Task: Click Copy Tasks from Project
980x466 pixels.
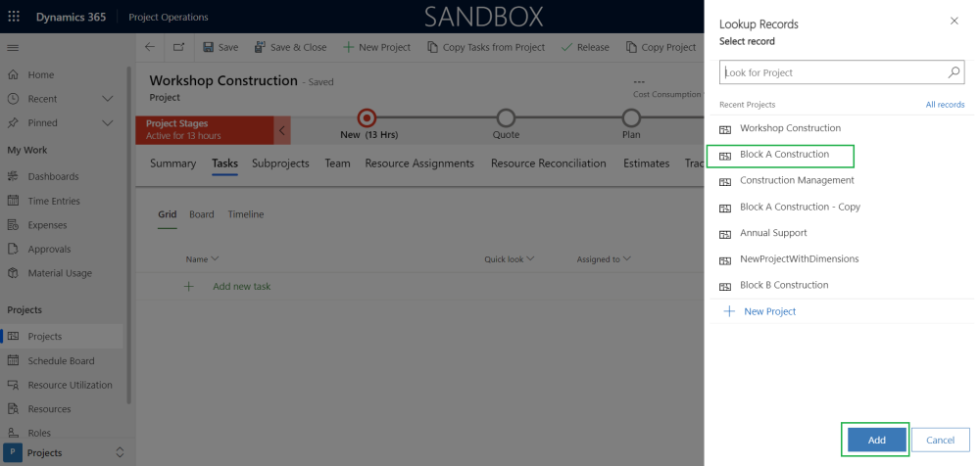Action: click(486, 47)
